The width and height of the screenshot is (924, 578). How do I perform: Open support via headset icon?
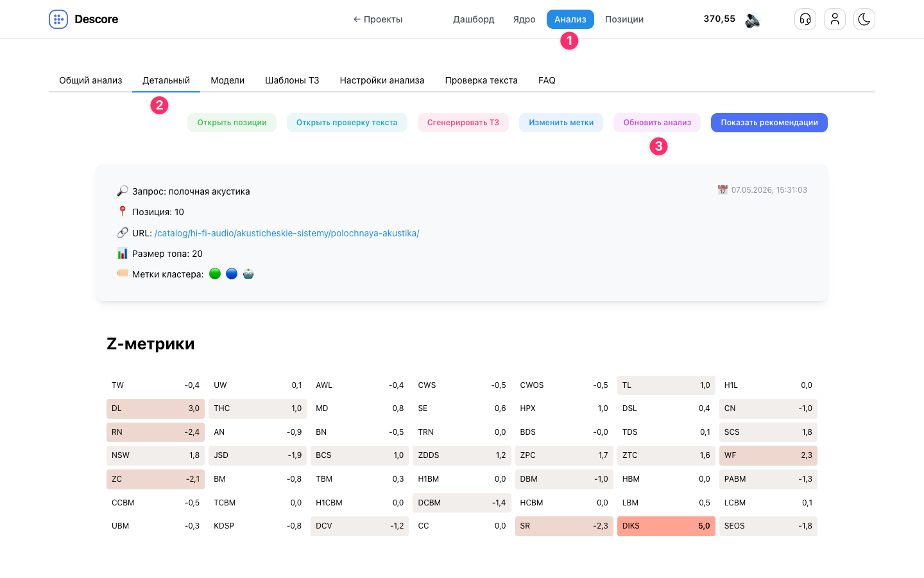pyautogui.click(x=805, y=19)
